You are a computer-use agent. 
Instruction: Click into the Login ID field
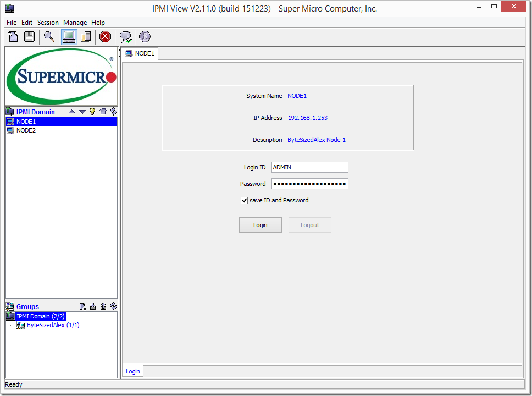(x=310, y=167)
